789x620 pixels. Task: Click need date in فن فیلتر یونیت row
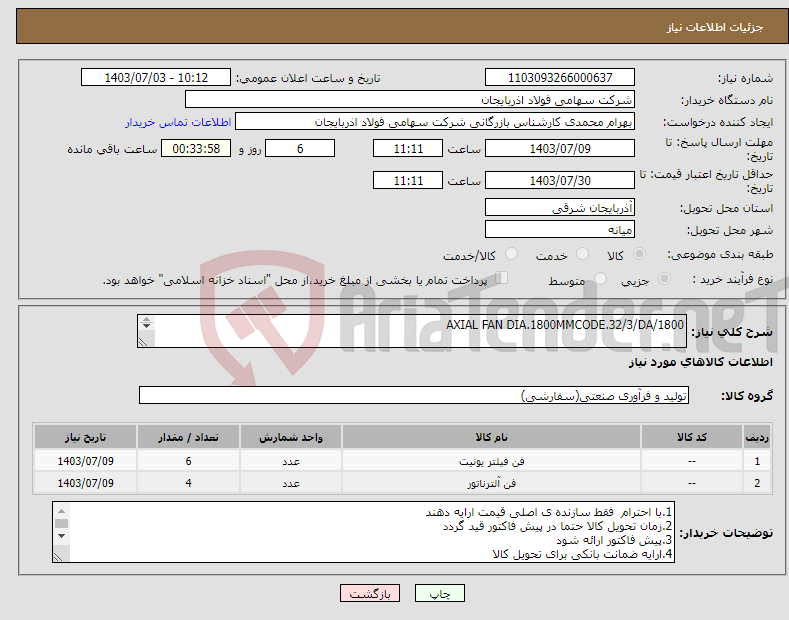click(86, 461)
